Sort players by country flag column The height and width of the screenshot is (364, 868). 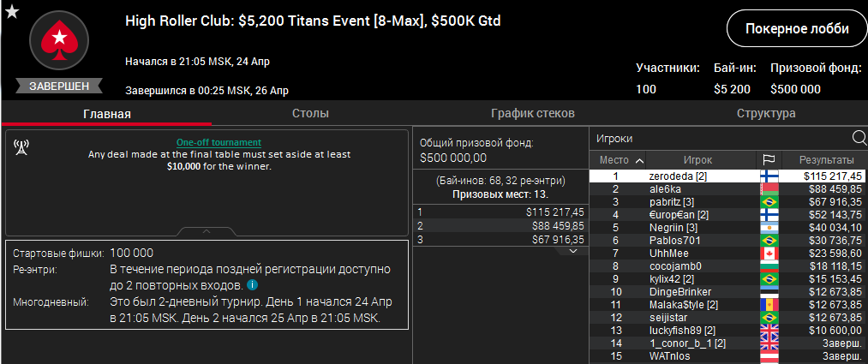pyautogui.click(x=768, y=160)
